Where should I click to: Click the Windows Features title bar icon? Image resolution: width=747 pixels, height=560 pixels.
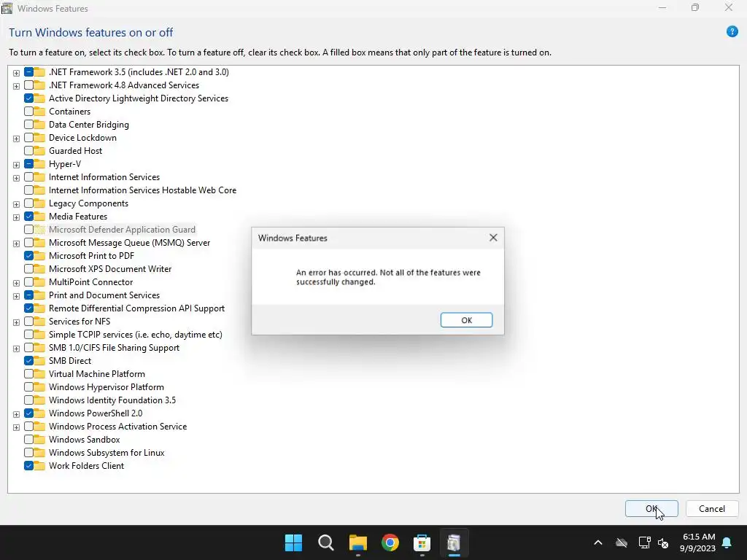tap(7, 8)
